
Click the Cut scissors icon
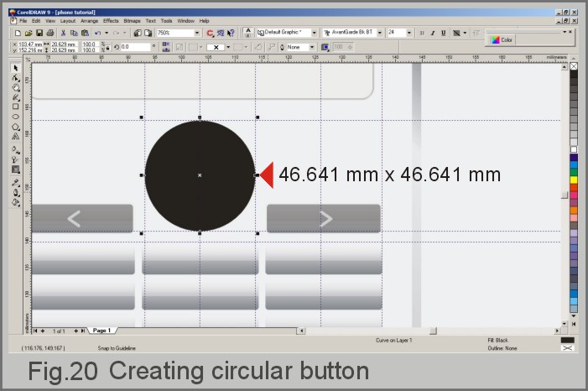63,33
